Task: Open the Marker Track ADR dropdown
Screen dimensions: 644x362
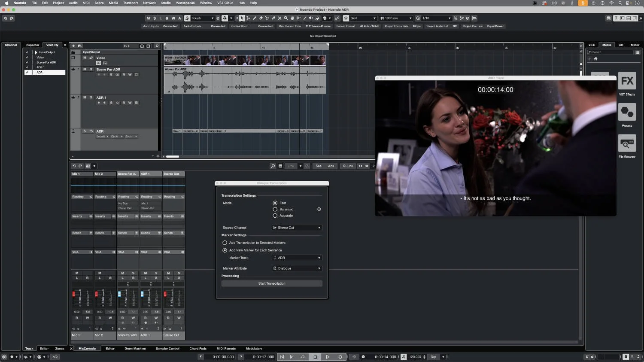Action: [297, 258]
